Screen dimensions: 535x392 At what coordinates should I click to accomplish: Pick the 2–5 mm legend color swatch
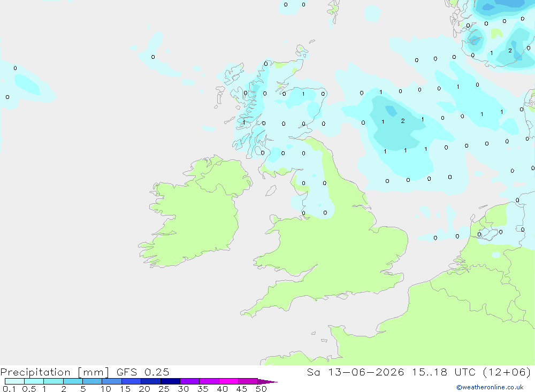(73, 381)
